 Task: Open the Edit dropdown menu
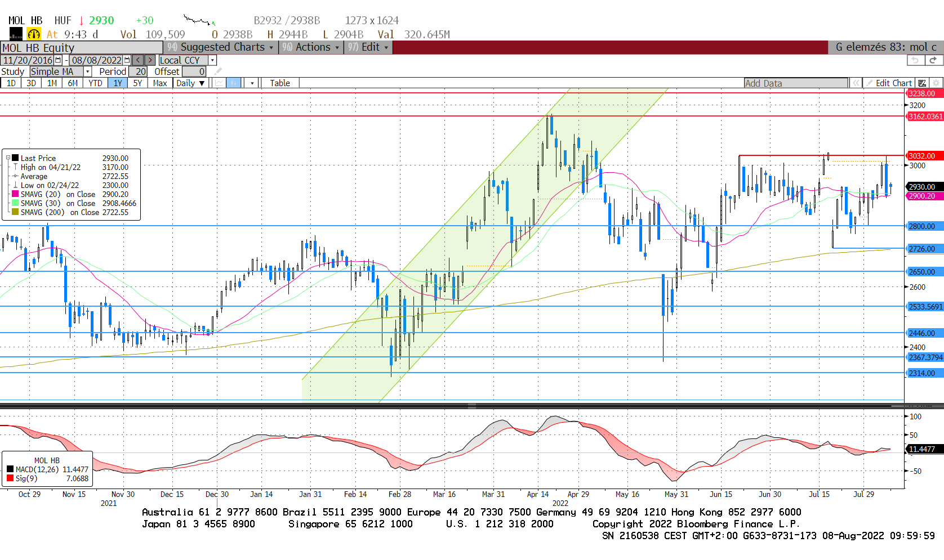tap(368, 47)
